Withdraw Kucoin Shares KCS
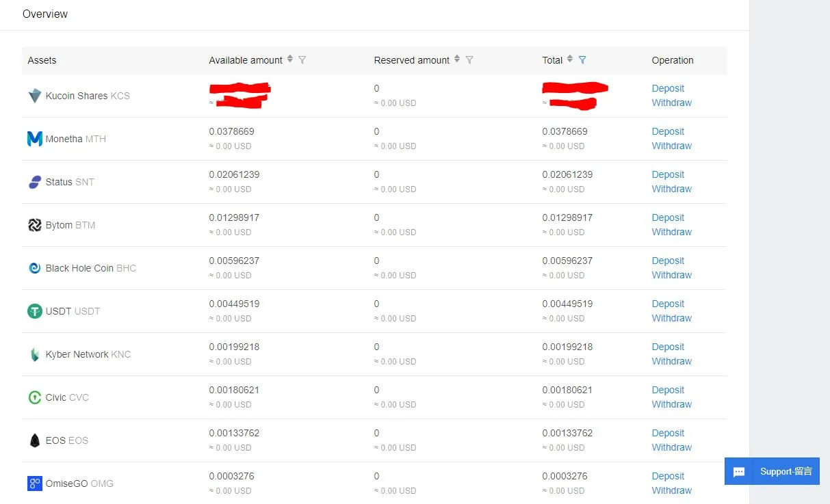 pos(672,103)
